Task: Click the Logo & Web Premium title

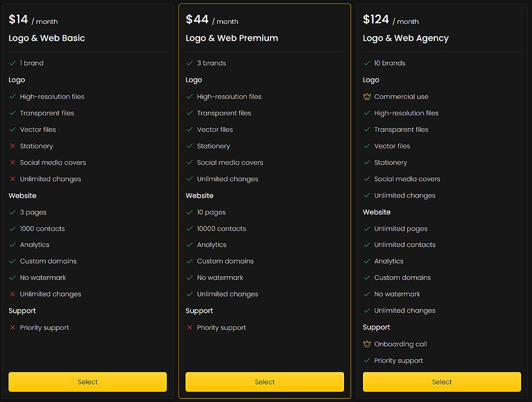Action: click(232, 38)
